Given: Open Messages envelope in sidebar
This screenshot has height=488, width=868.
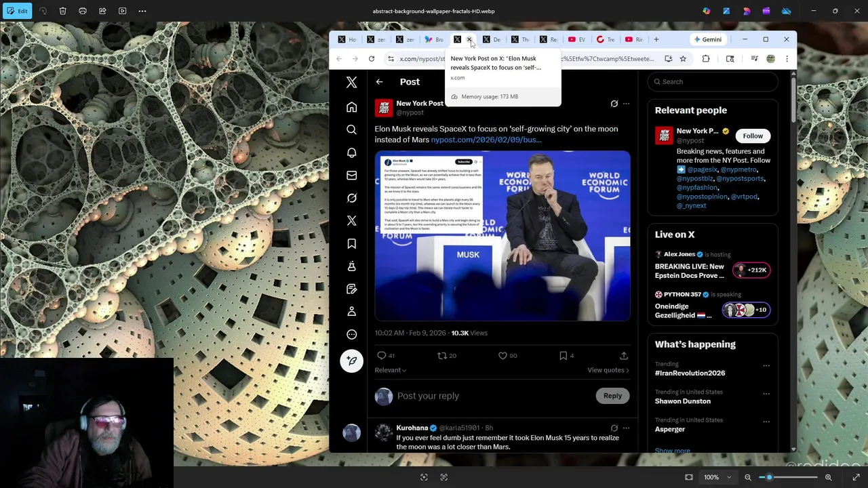Looking at the screenshot, I should (351, 176).
